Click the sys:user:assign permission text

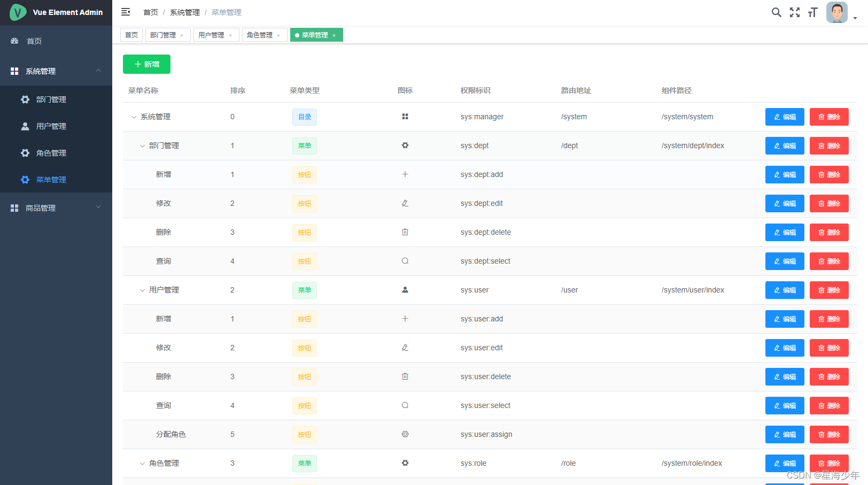(486, 434)
